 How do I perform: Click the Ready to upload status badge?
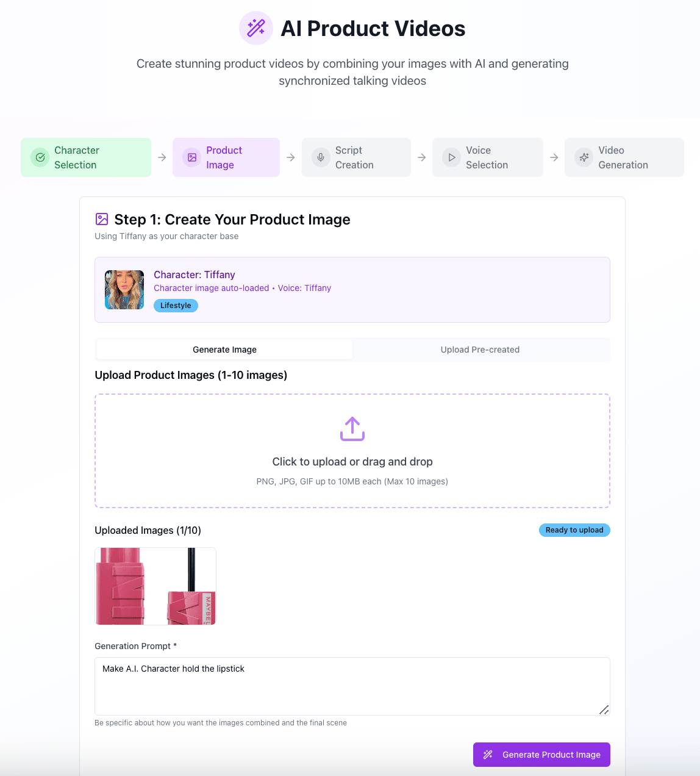tap(574, 530)
